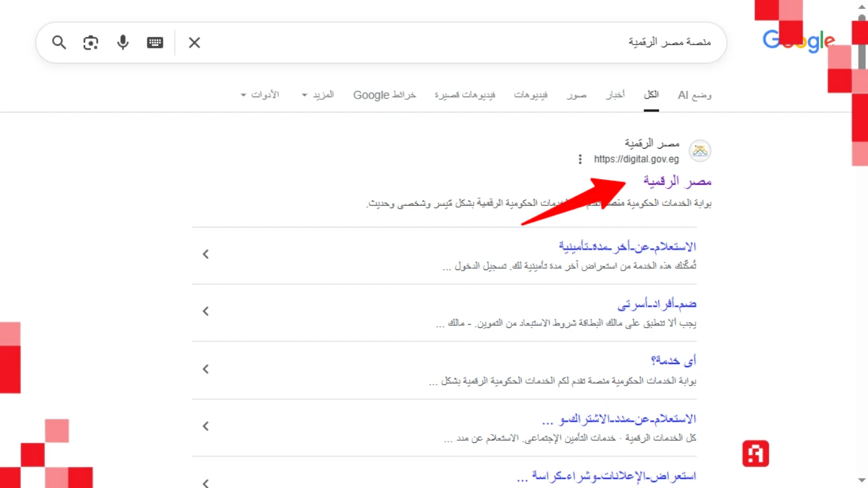Switch to the صور (Images) tab
868x488 pixels.
576,95
